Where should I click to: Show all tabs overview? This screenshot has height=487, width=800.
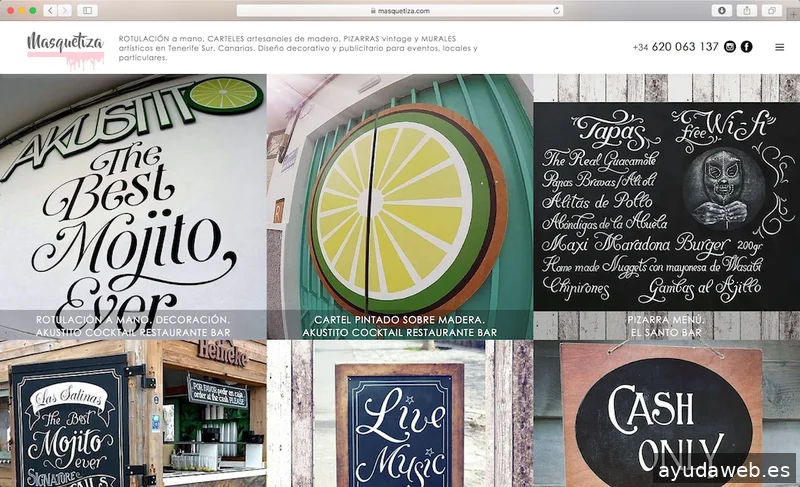(x=772, y=10)
